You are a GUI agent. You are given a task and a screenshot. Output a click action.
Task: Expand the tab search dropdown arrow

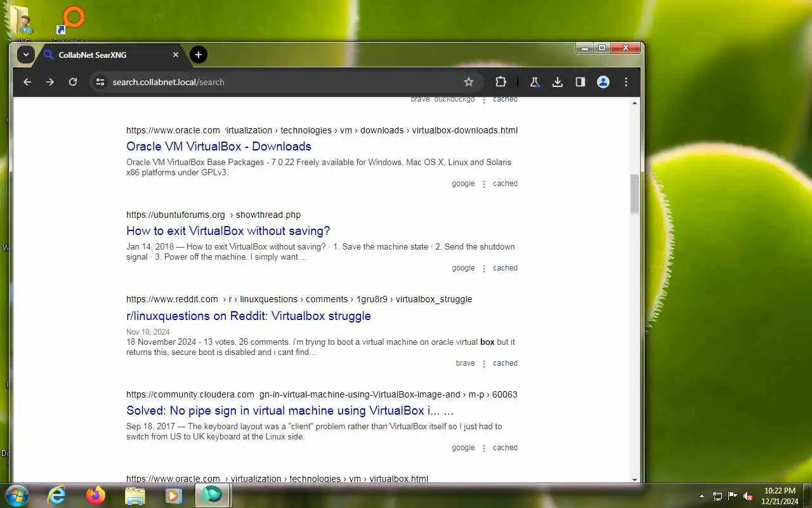coord(25,55)
